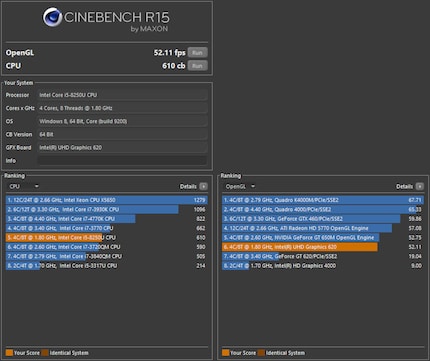Click Identical System swatch in CPU panel
The width and height of the screenshot is (430, 361).
(x=45, y=353)
